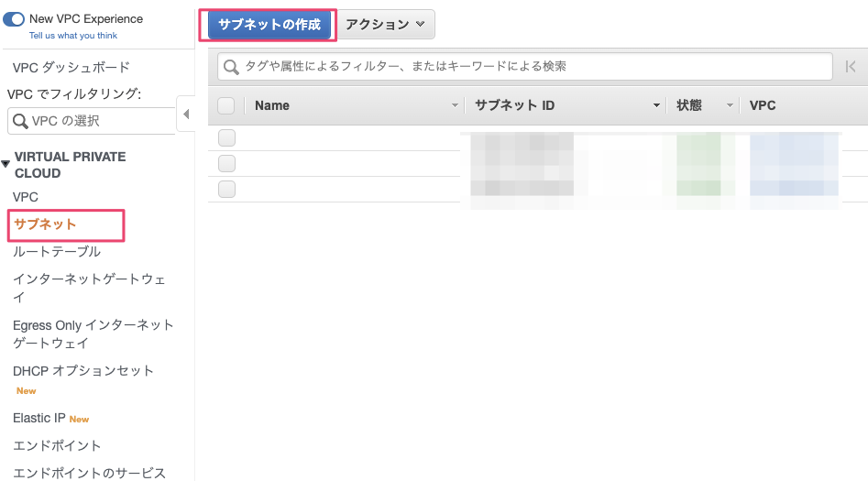
Task: Open the アクション dropdown menu
Action: (385, 25)
